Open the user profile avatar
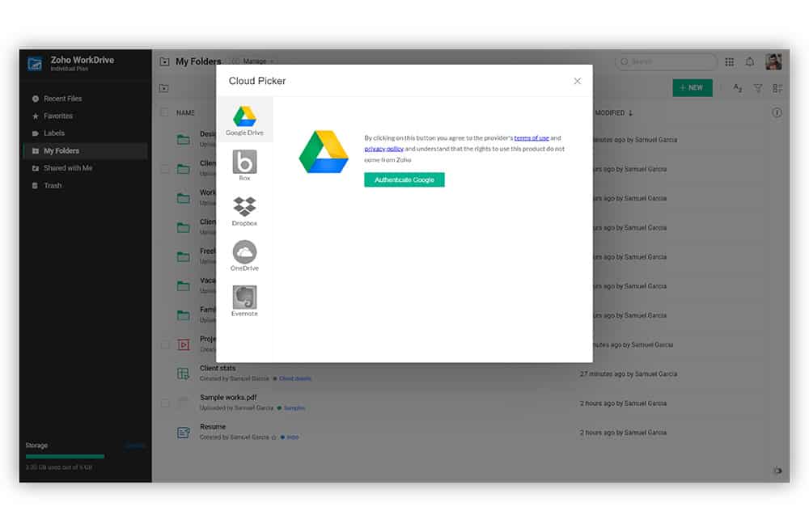809x532 pixels. pyautogui.click(x=773, y=62)
